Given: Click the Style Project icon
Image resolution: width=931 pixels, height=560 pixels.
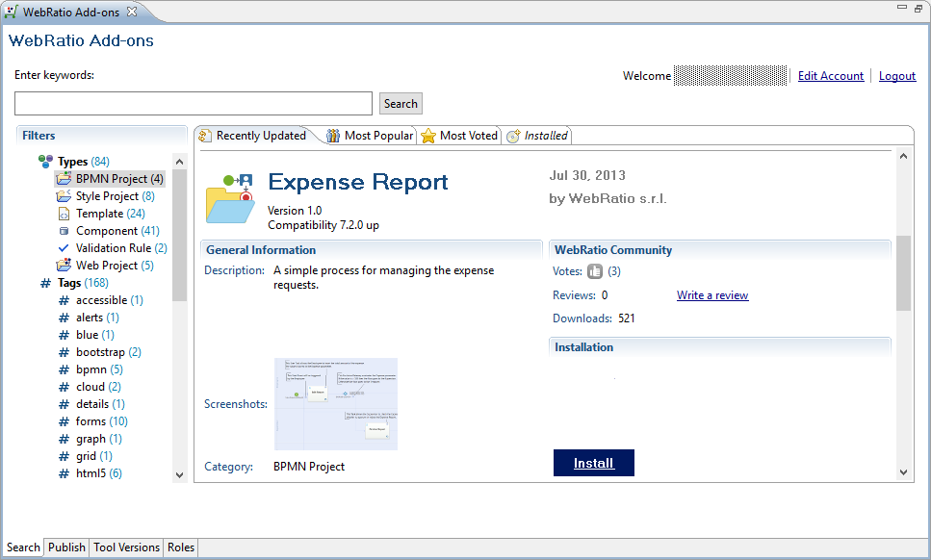Looking at the screenshot, I should tap(64, 195).
